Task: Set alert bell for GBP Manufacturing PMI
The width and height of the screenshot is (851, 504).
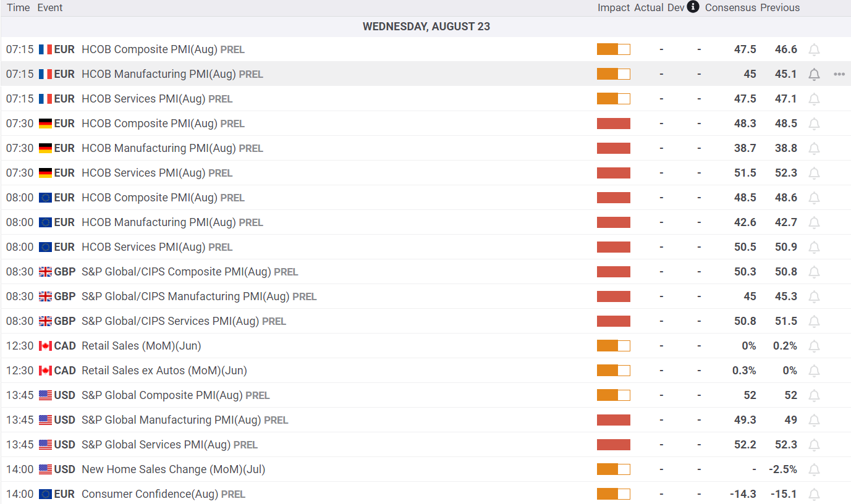Action: point(815,296)
